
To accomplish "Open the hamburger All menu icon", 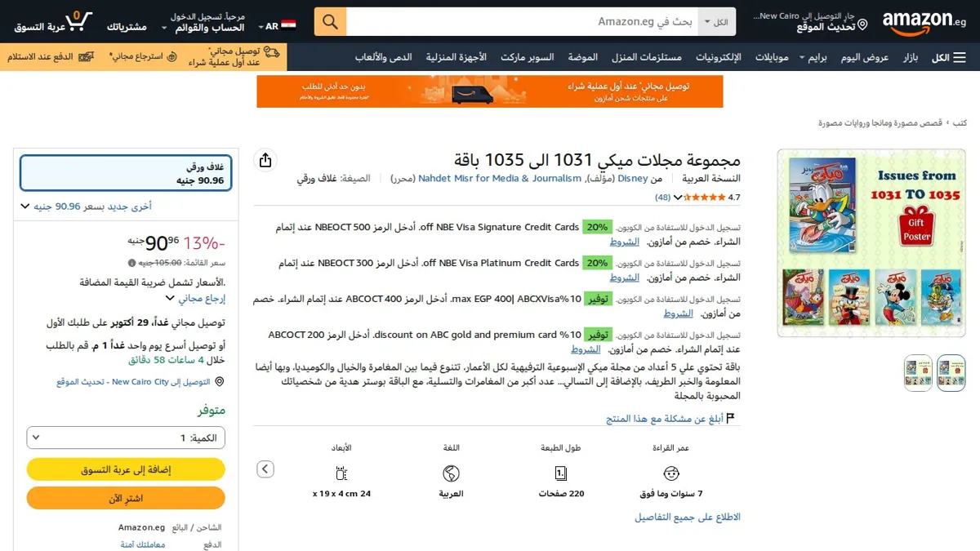I will click(960, 58).
